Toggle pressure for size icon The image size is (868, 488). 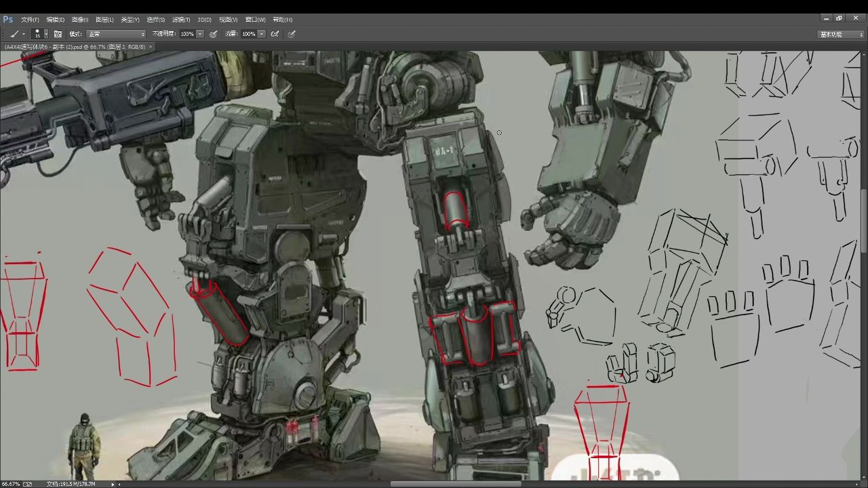tap(292, 34)
